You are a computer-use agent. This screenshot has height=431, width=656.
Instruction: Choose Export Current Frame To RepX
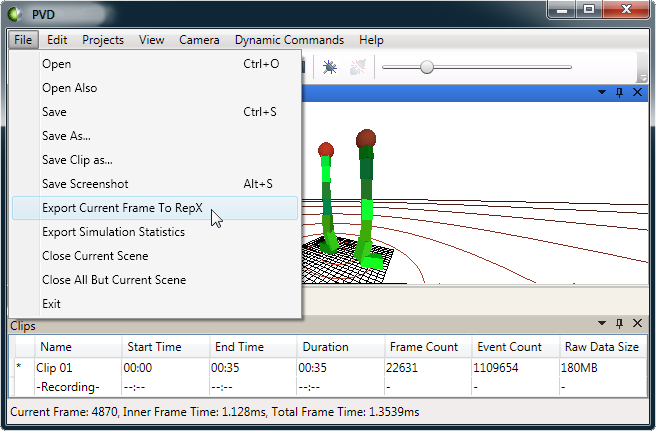pos(122,208)
